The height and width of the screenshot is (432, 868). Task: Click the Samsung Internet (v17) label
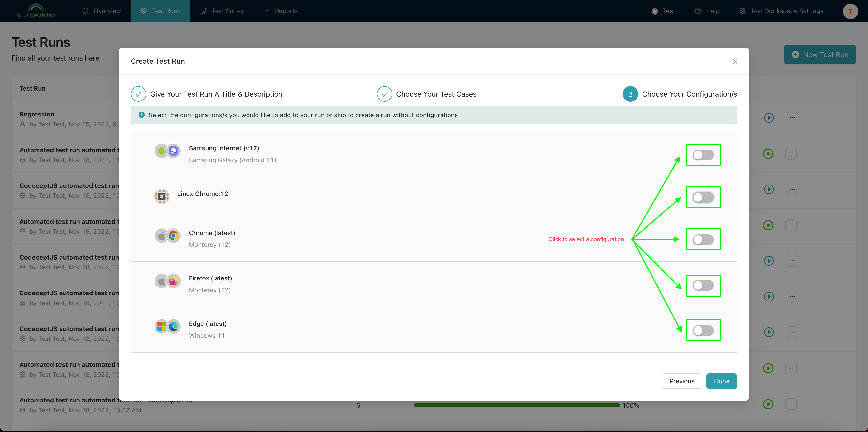tap(224, 148)
